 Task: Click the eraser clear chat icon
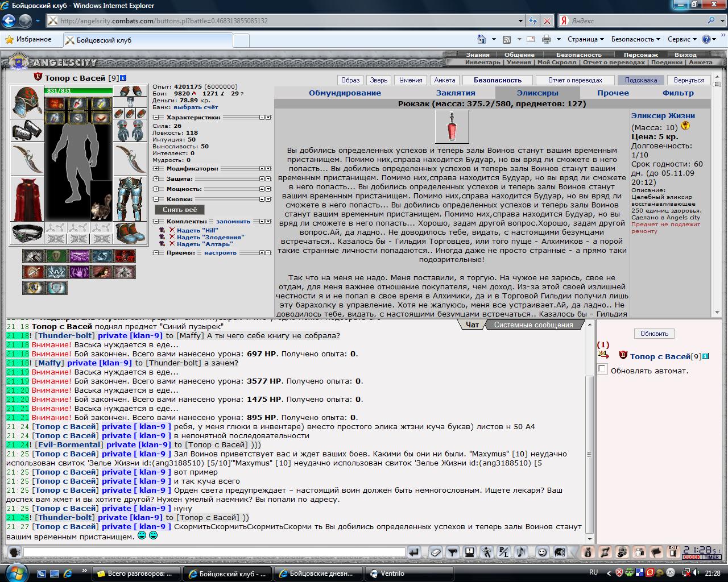435,552
